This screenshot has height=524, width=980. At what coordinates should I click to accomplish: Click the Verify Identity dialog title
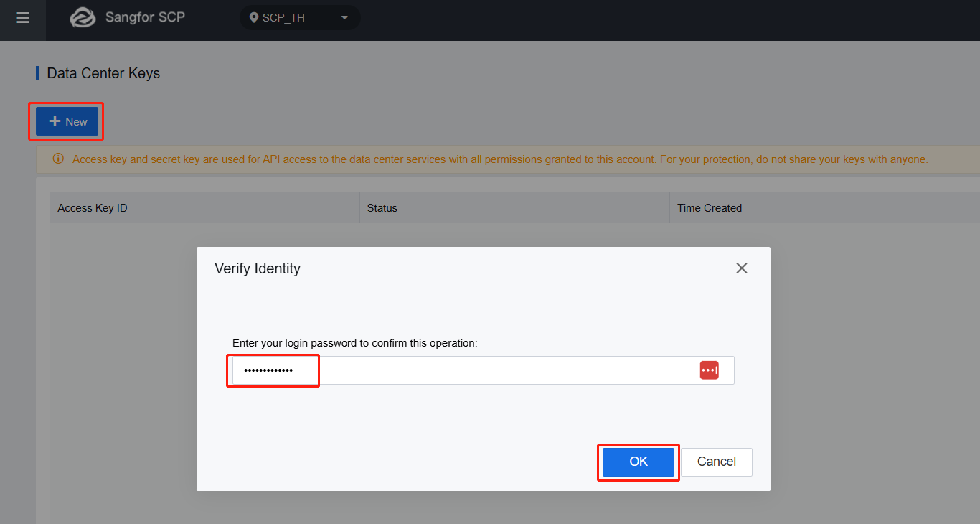[x=257, y=268]
